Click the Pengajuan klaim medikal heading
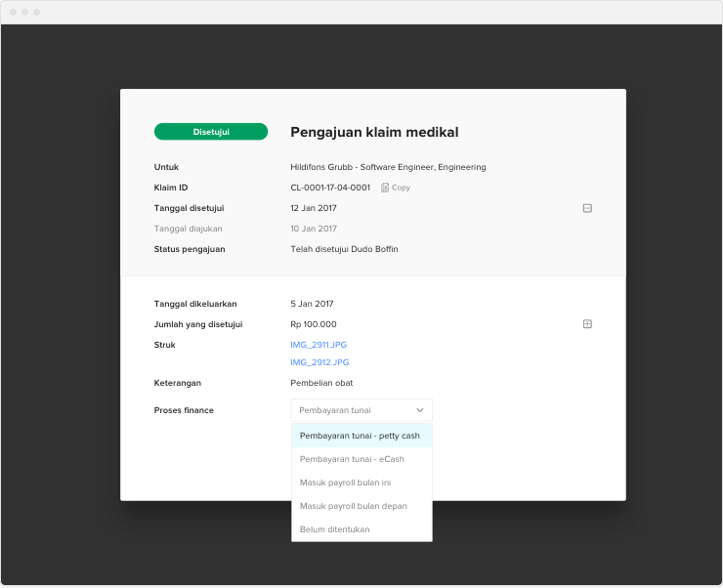 374,132
